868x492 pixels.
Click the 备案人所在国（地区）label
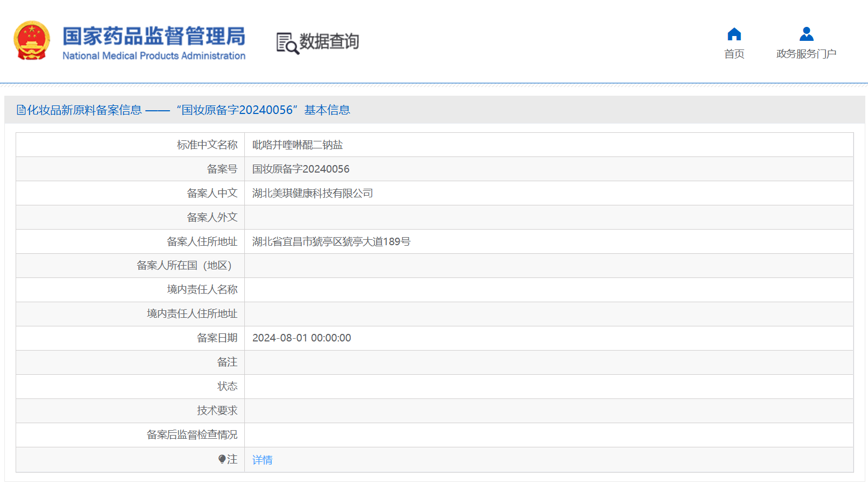click(x=187, y=265)
